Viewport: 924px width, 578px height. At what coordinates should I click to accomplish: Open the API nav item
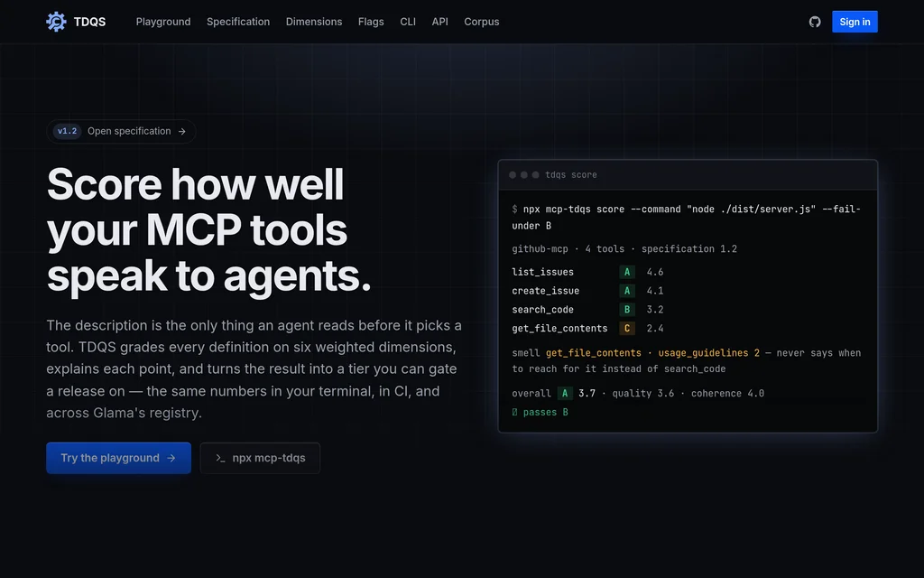click(x=439, y=22)
